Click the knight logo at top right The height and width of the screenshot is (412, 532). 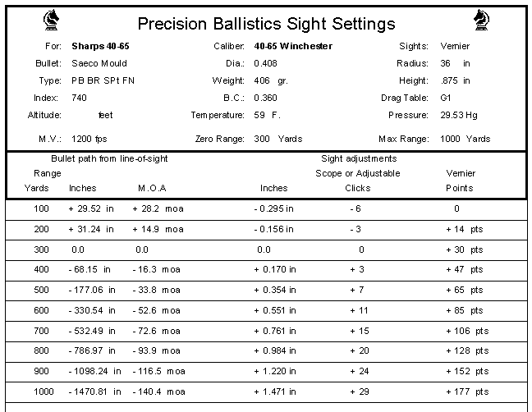pos(481,19)
